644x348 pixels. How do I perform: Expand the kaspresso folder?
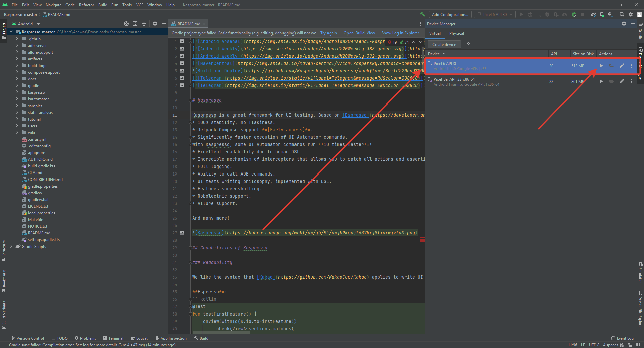coord(17,92)
